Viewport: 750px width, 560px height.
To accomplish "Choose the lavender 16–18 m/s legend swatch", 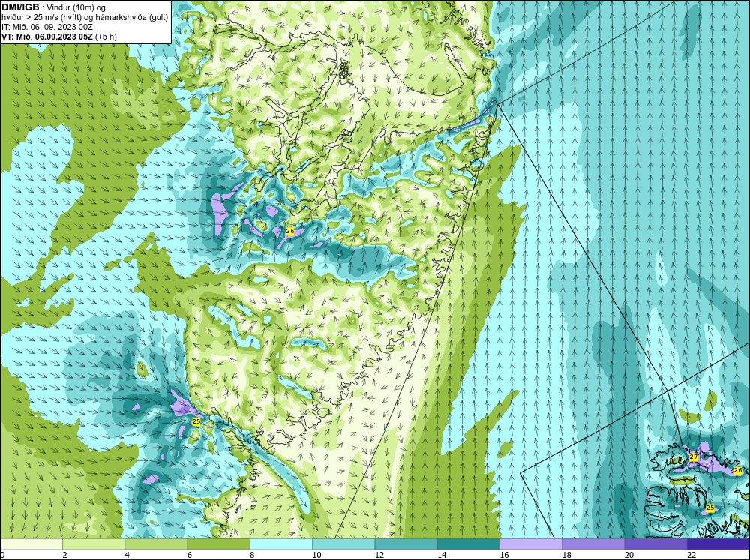I will coord(531,544).
